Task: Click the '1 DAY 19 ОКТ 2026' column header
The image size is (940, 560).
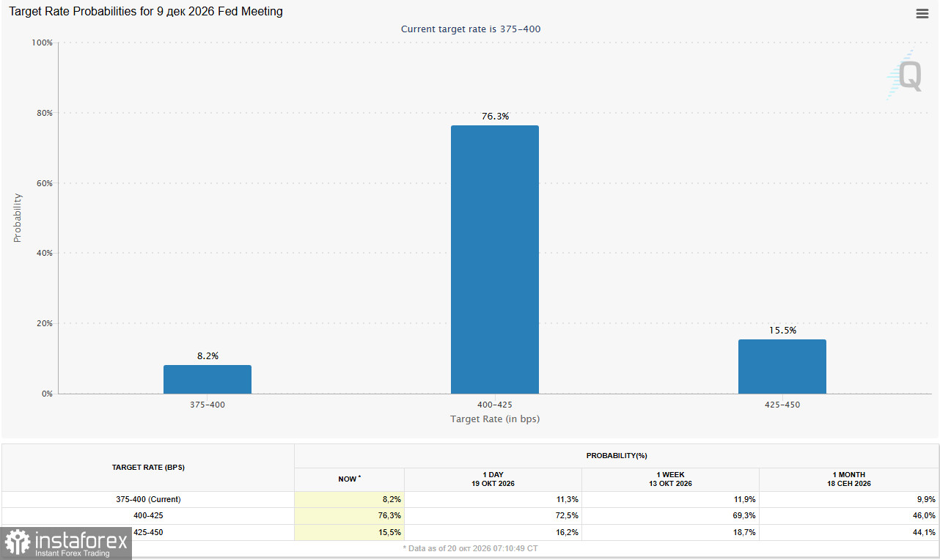Action: 493,479
